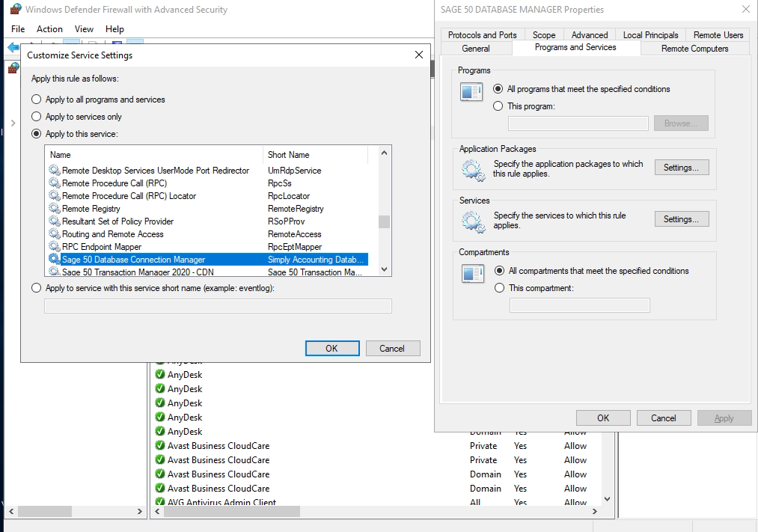
Task: Click the Short Name column header
Action: (x=315, y=155)
